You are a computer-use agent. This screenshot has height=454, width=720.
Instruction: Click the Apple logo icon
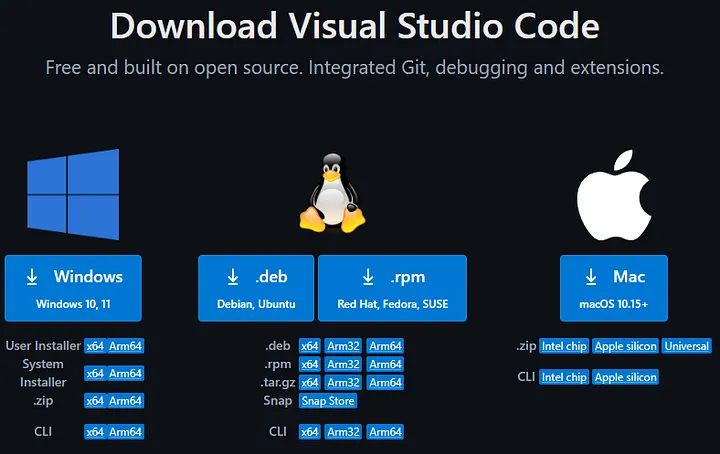[614, 195]
